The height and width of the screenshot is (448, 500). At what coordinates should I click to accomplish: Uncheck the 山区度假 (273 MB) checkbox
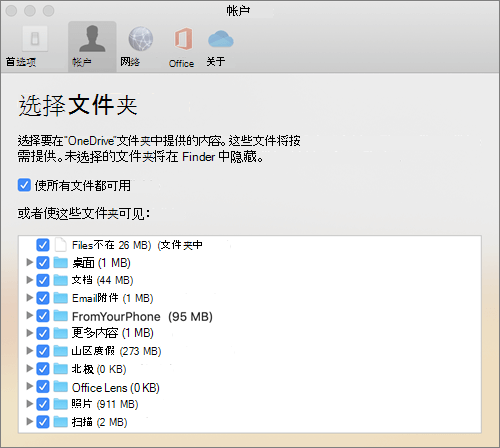pos(43,351)
